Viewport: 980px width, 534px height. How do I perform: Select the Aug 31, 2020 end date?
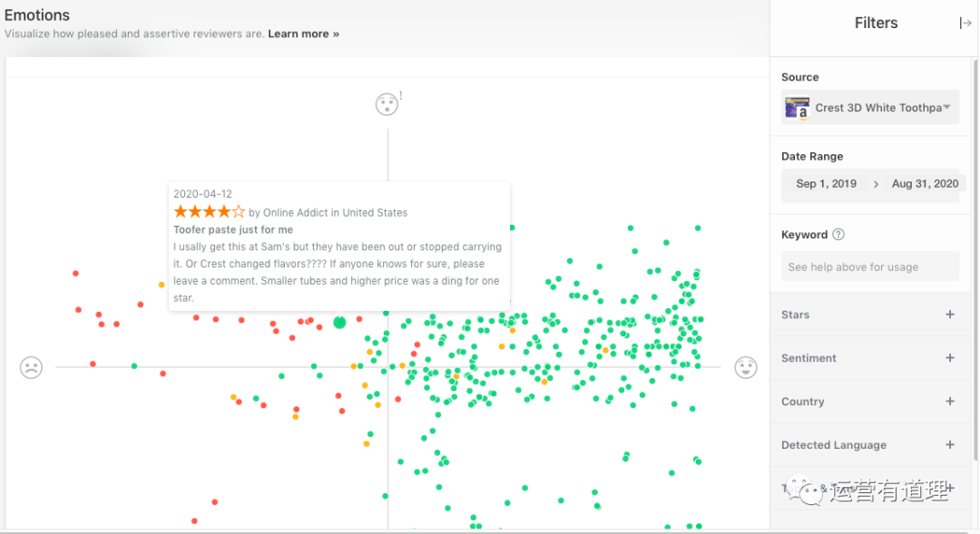[x=925, y=184]
